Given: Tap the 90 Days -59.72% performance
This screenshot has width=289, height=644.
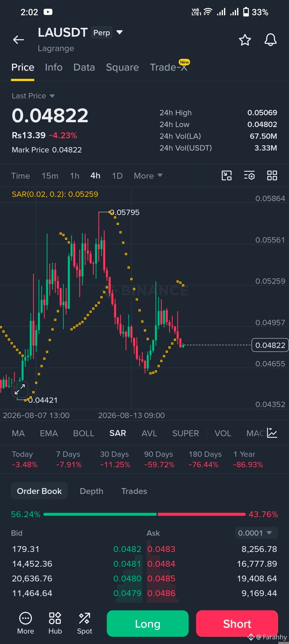Looking at the screenshot, I should (159, 459).
